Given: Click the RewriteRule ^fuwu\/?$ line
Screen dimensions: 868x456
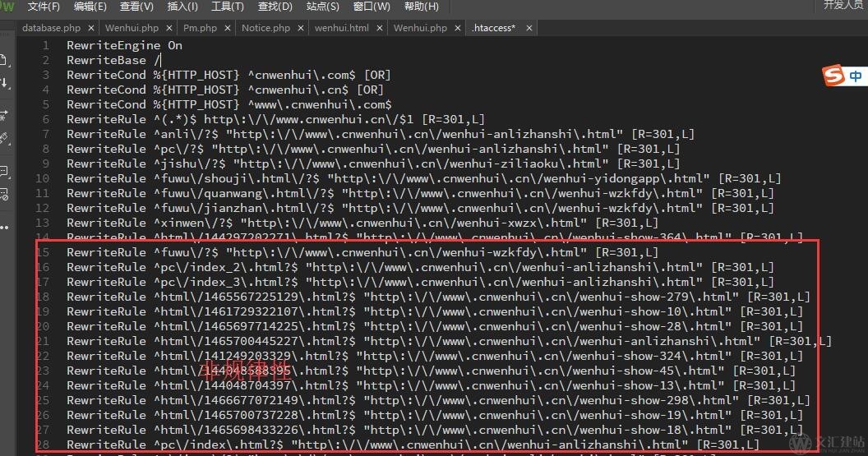Looking at the screenshot, I should point(362,252).
